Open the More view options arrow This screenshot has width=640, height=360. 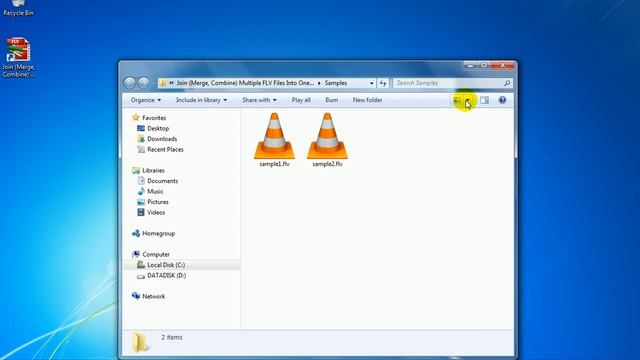click(467, 100)
